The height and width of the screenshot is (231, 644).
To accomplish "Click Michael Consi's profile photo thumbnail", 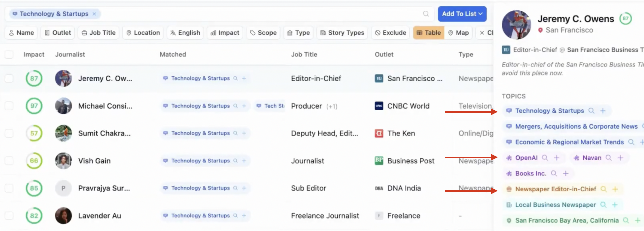I will coord(63,106).
